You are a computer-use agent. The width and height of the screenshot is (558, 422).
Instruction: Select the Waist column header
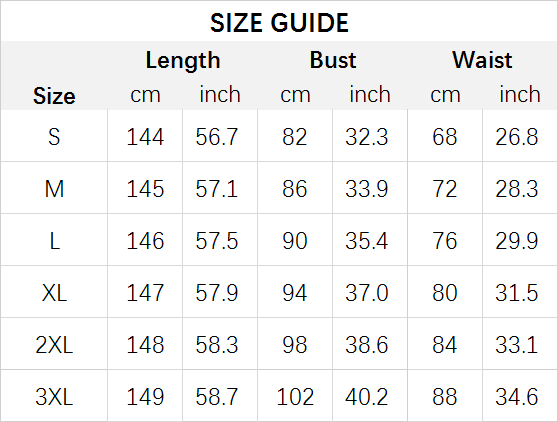click(482, 60)
